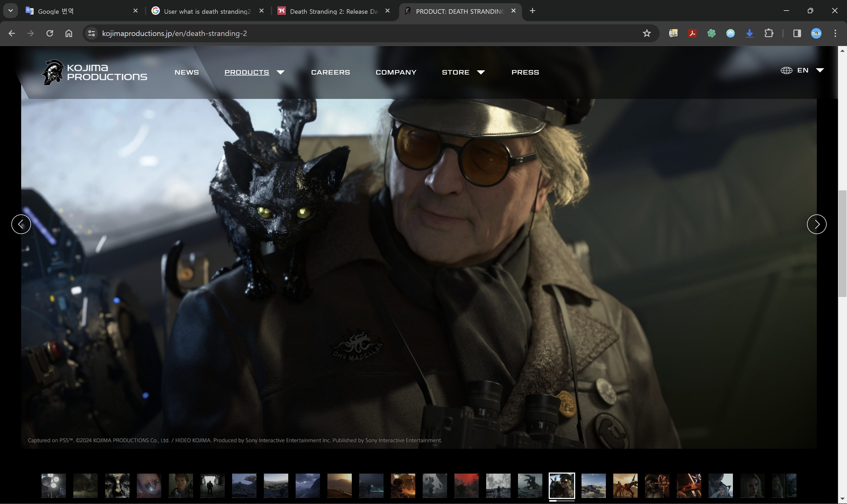Open the EN language selector
The width and height of the screenshot is (847, 504).
click(x=803, y=70)
